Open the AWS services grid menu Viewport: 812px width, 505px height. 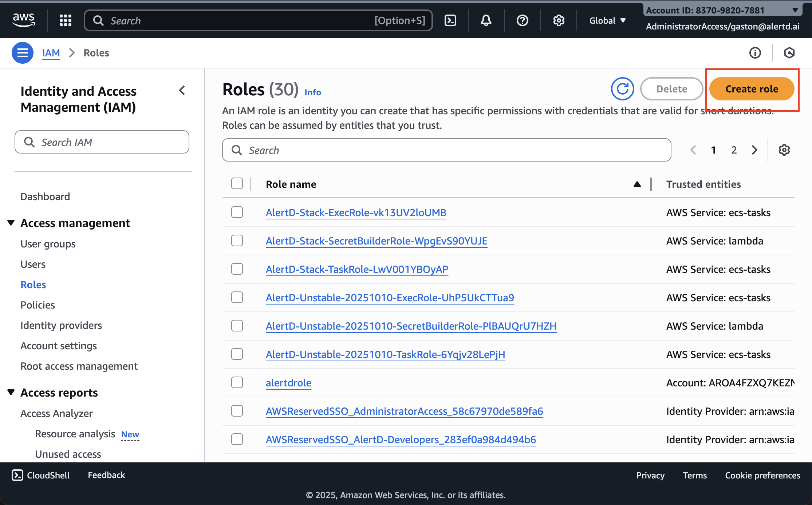tap(66, 20)
